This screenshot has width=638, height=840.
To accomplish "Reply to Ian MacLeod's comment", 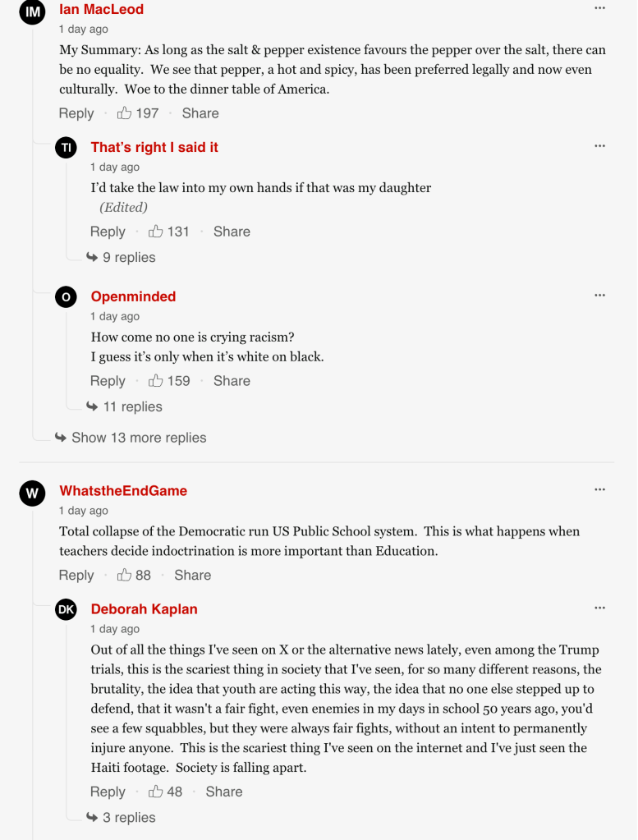I will 76,113.
